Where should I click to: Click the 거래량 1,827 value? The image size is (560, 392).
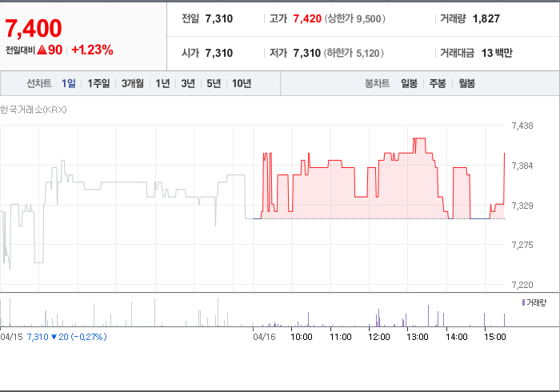(486, 18)
